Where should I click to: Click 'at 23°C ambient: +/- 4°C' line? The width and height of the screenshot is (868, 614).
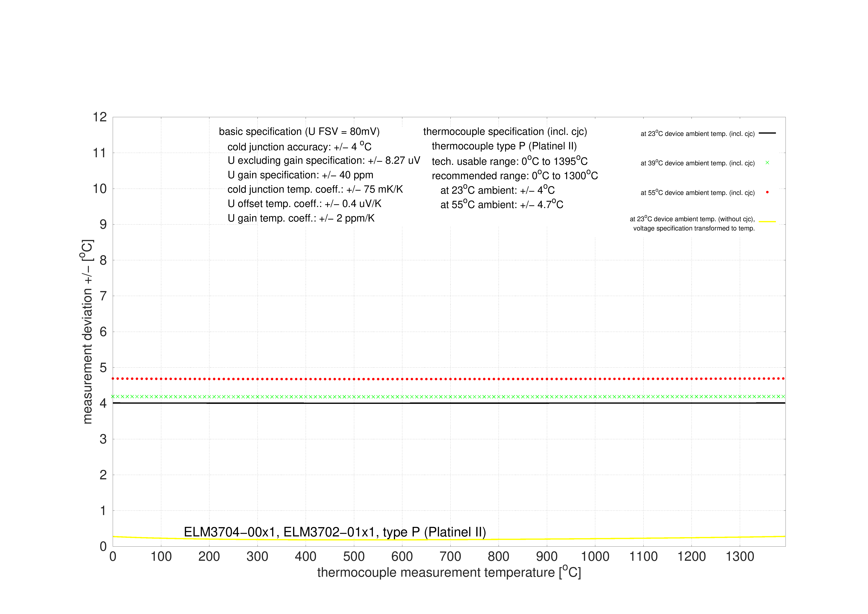pos(498,189)
